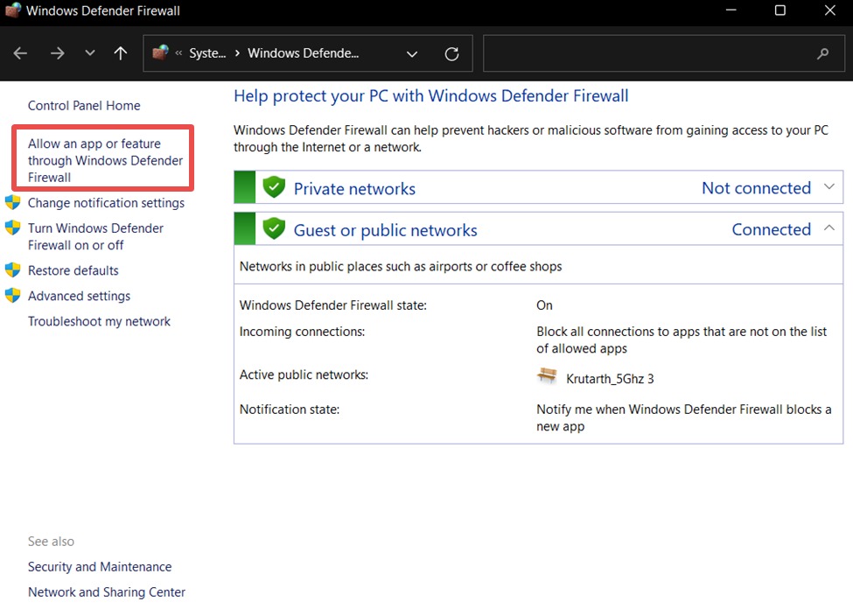
Task: Click the Refresh address bar icon
Action: point(451,53)
